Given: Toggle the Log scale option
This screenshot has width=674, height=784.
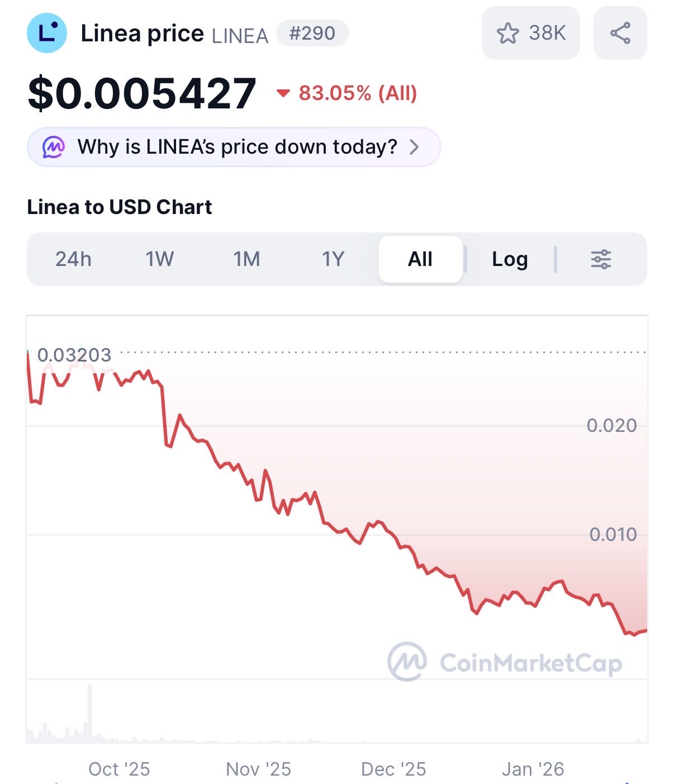Looking at the screenshot, I should tap(509, 259).
